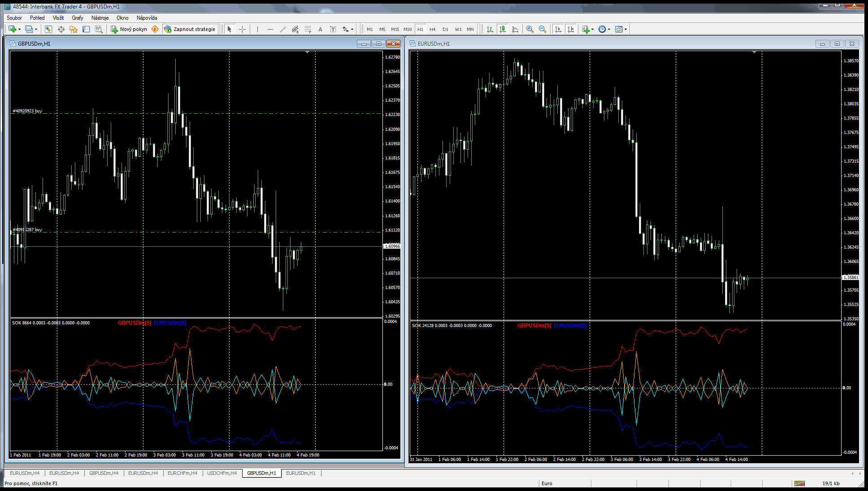Select the M15 timeframe
This screenshot has height=491, width=868.
[395, 29]
